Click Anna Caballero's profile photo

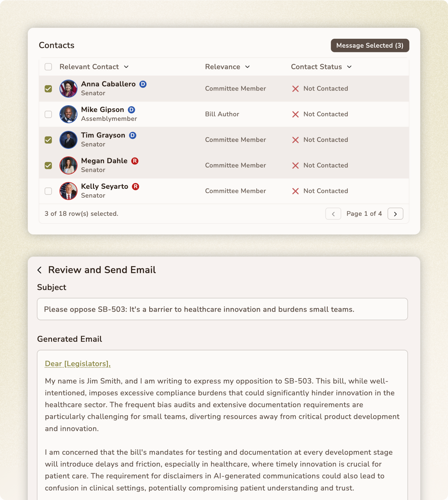coord(68,89)
